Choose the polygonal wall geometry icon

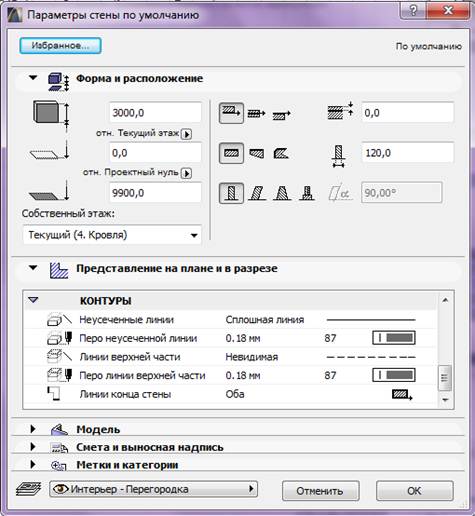pyautogui.click(x=281, y=154)
